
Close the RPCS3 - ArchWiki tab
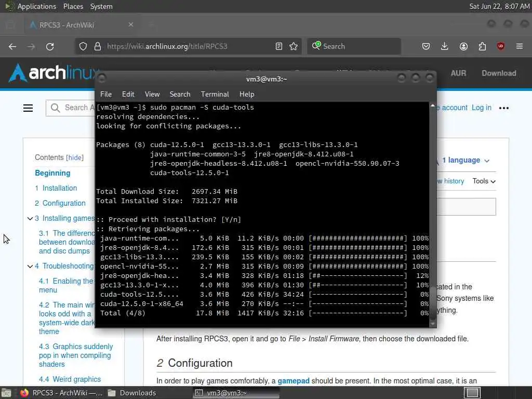pyautogui.click(x=131, y=25)
